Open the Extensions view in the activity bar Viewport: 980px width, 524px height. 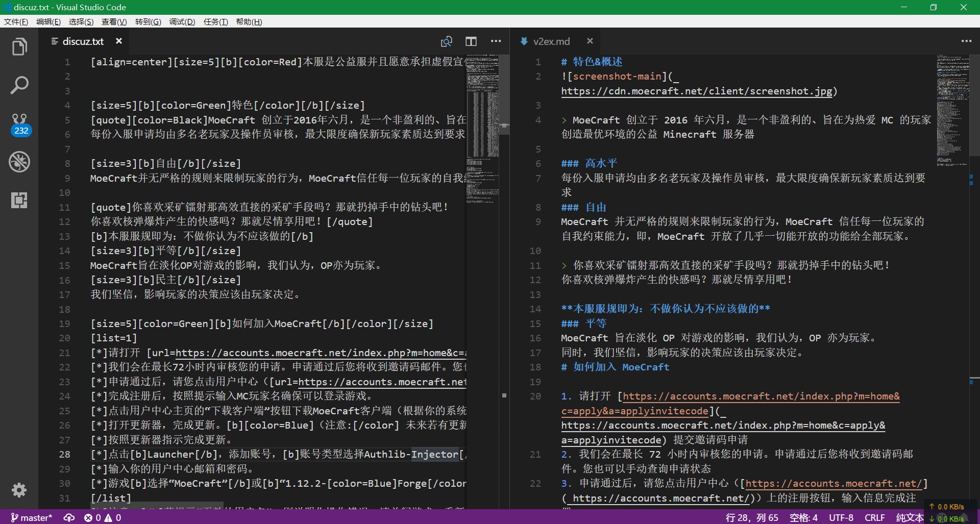(19, 200)
